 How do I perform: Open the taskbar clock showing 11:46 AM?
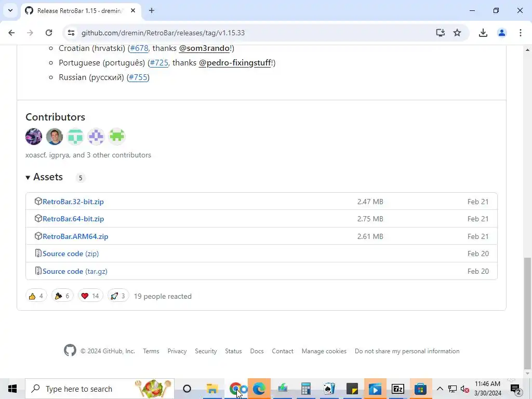click(487, 389)
